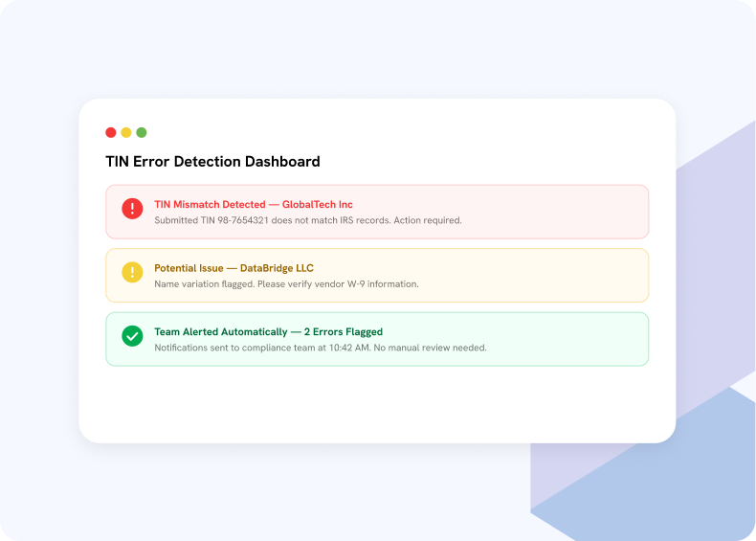Click "Action required" text in red alert
Screen dimensions: 756x541
pos(428,220)
